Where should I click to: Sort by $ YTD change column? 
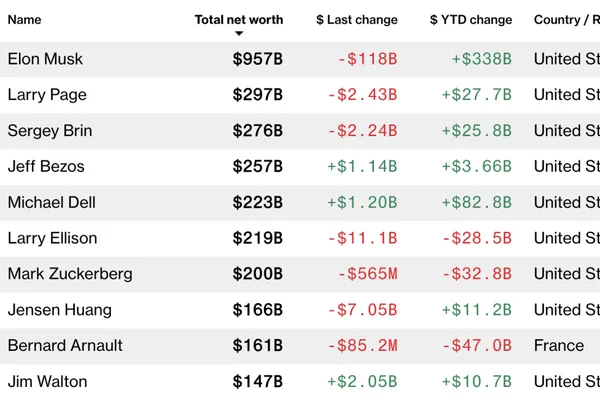471,20
